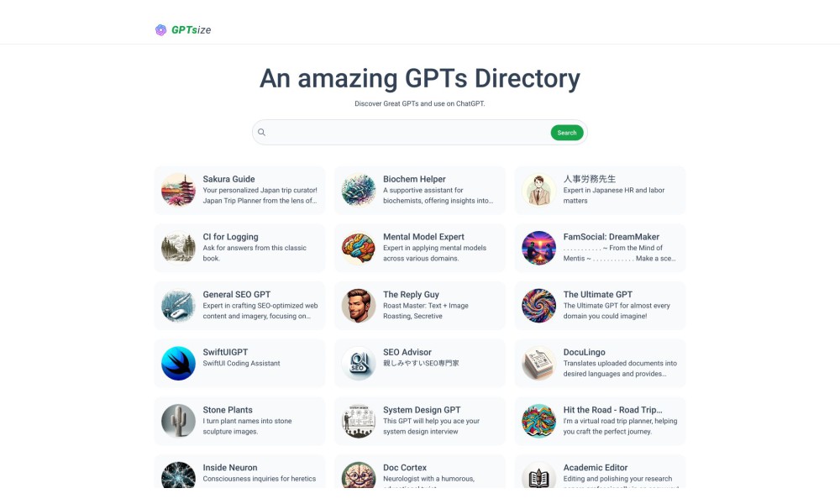Open the FamSocial: DreamMaker sunset avatar
The image size is (840, 504).
[x=539, y=248]
